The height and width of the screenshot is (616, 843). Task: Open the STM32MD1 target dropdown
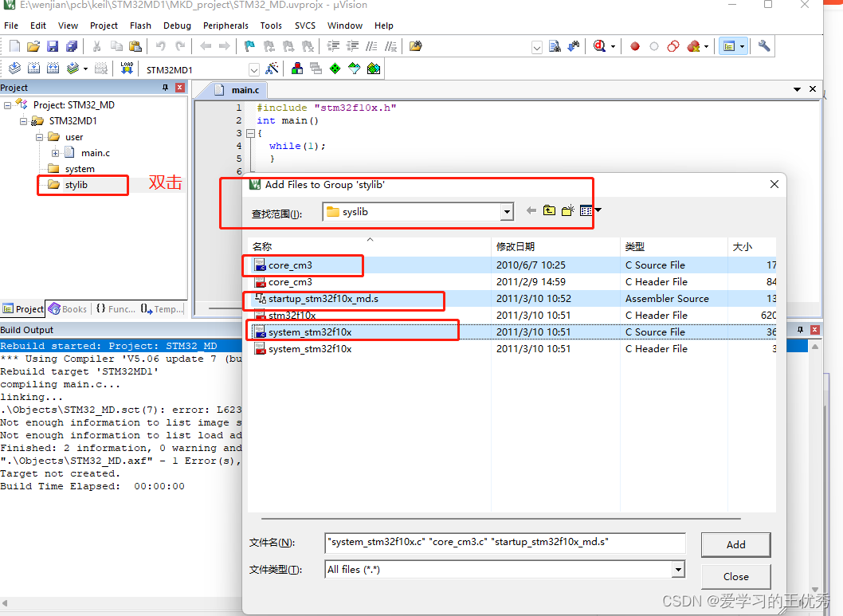coord(253,69)
